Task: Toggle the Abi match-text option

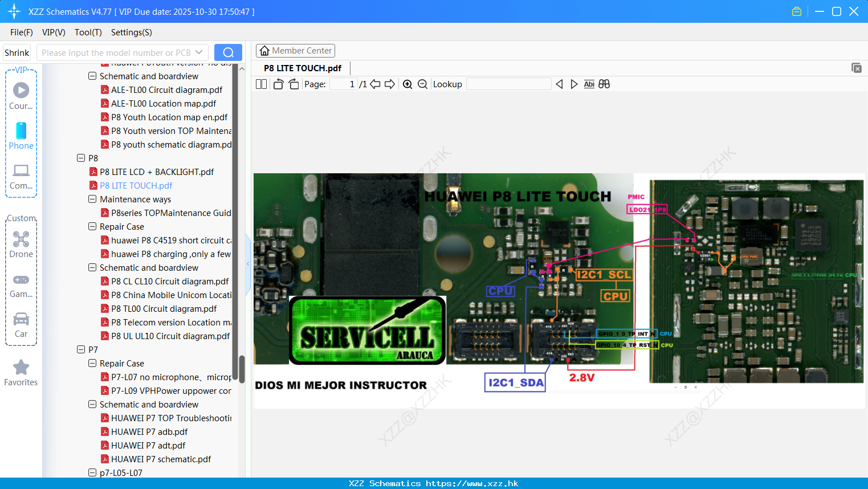Action: [589, 84]
